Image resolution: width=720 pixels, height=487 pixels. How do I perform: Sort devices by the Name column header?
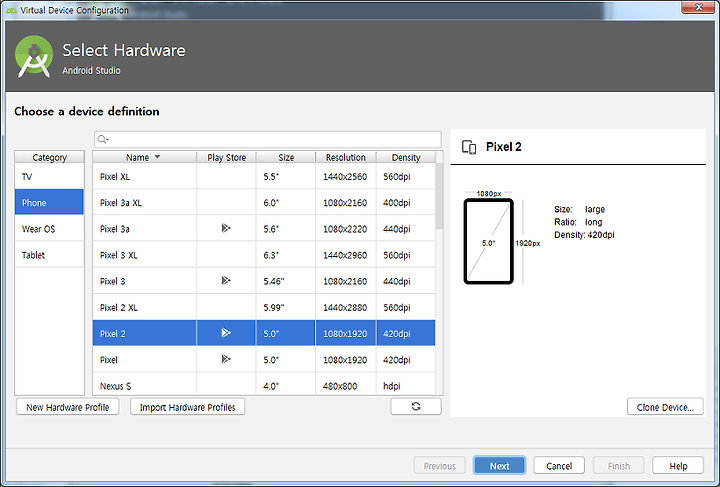click(144, 157)
